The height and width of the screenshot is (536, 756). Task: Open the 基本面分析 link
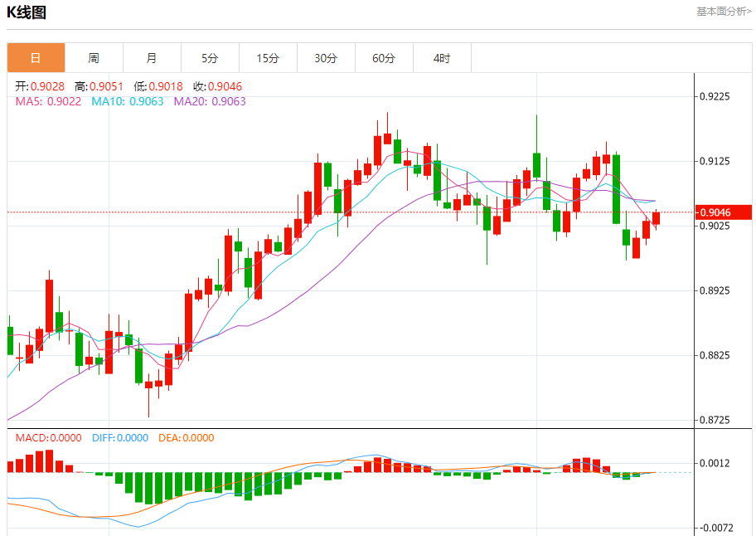pyautogui.click(x=724, y=12)
